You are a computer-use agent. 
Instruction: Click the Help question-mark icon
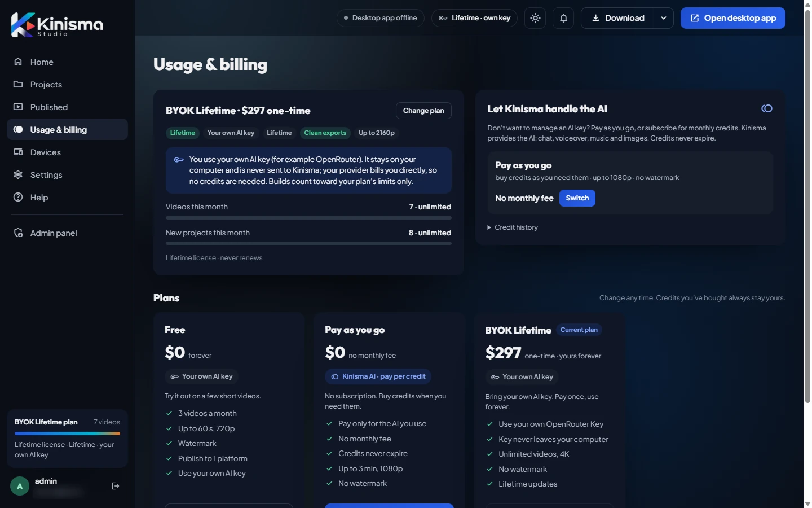point(18,198)
